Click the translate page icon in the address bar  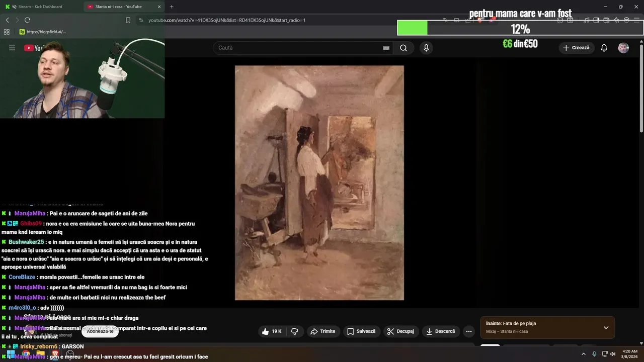445,20
